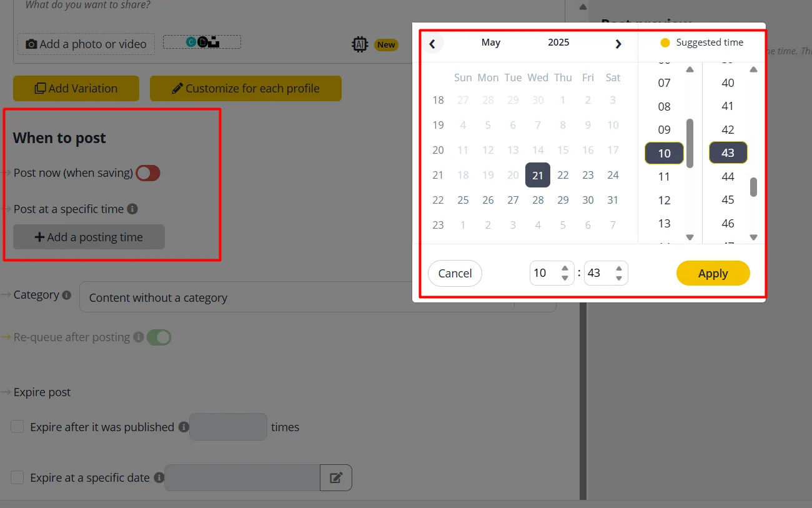Select hour 11 in time list
812x508 pixels.
(x=664, y=177)
